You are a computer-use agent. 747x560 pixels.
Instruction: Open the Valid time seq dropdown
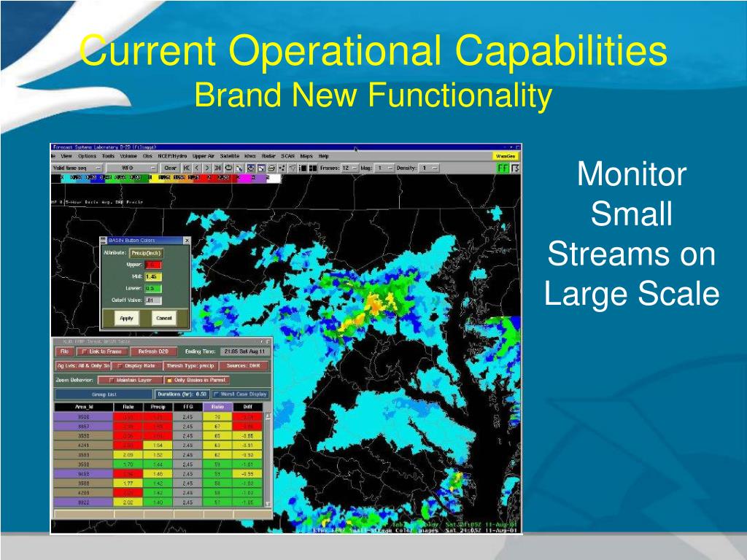76,168
